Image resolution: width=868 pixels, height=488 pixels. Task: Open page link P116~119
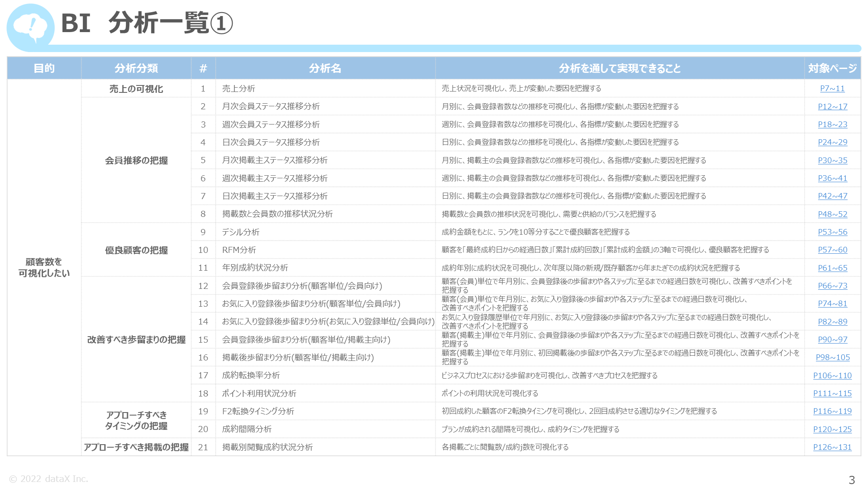click(832, 411)
